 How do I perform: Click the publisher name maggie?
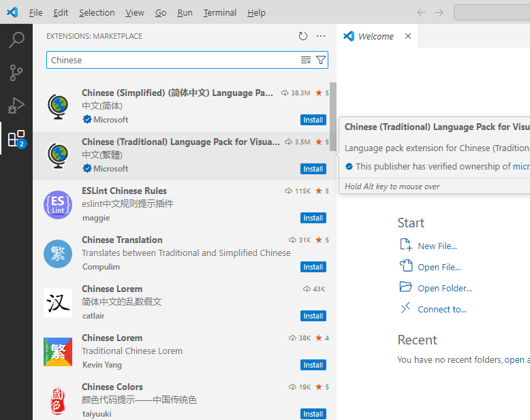pos(96,218)
